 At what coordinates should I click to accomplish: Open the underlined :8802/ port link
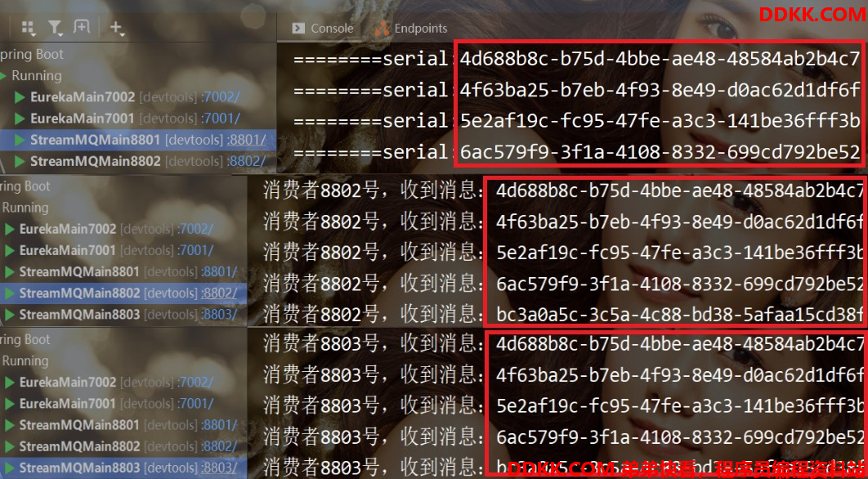(219, 293)
